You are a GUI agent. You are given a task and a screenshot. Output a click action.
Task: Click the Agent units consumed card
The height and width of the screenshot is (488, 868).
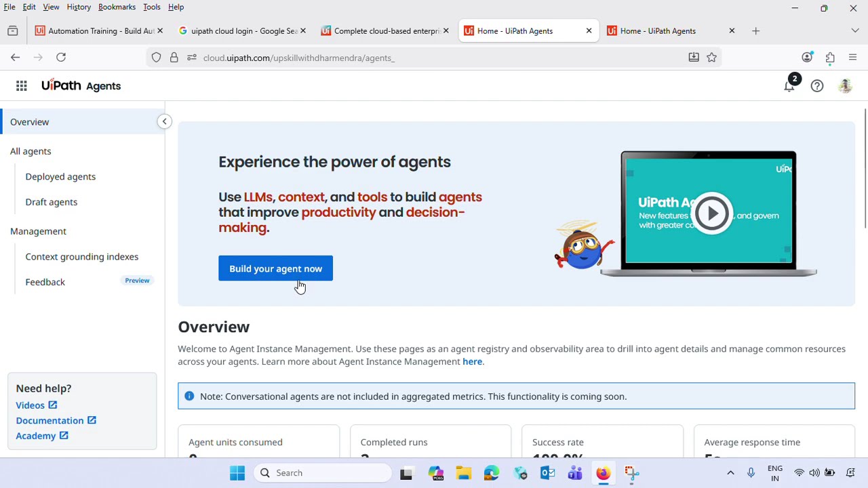click(258, 441)
